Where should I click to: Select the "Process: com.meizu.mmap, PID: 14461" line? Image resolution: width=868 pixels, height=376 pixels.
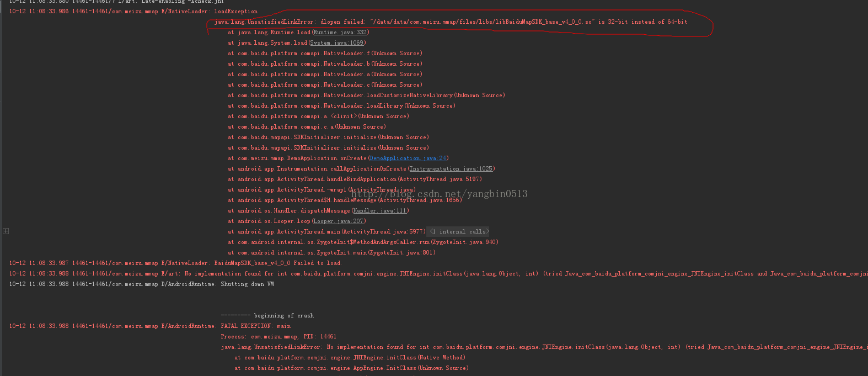pos(279,337)
